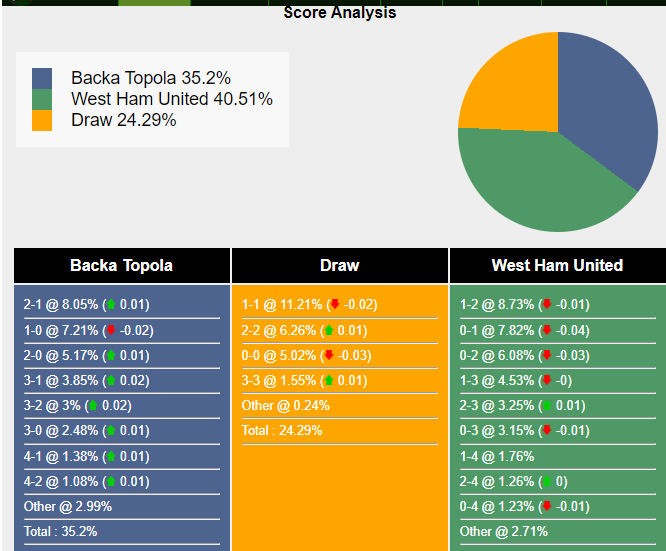
Task: Click the blue Backa Topola legend swatch
Action: (x=42, y=78)
